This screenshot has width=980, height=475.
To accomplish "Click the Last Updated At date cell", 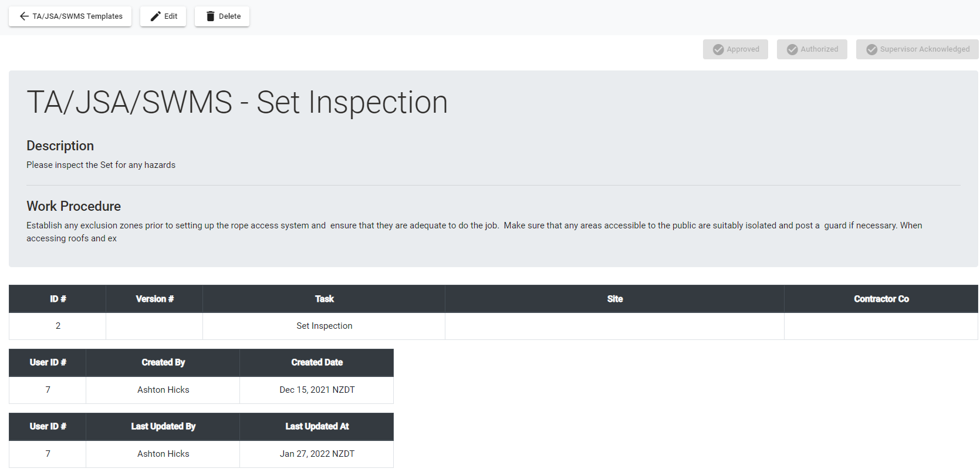I will tap(317, 453).
